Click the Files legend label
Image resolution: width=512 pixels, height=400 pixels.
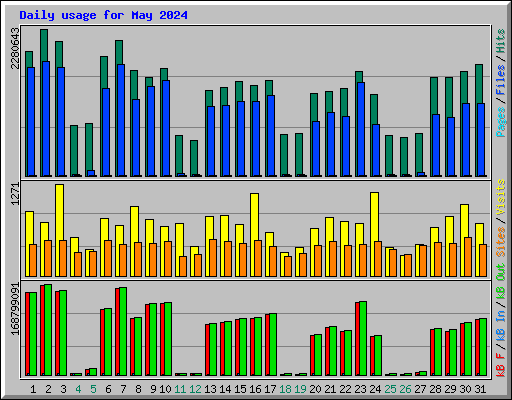pos(500,79)
